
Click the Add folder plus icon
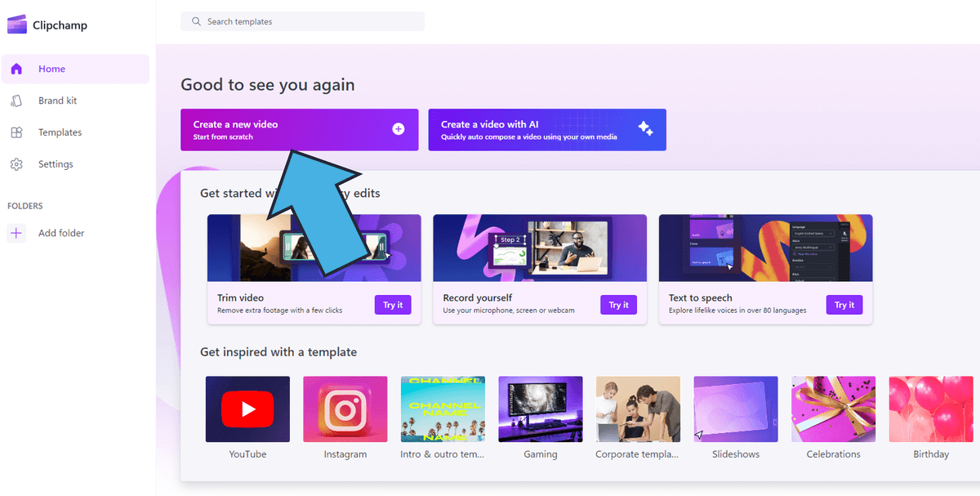pos(16,233)
